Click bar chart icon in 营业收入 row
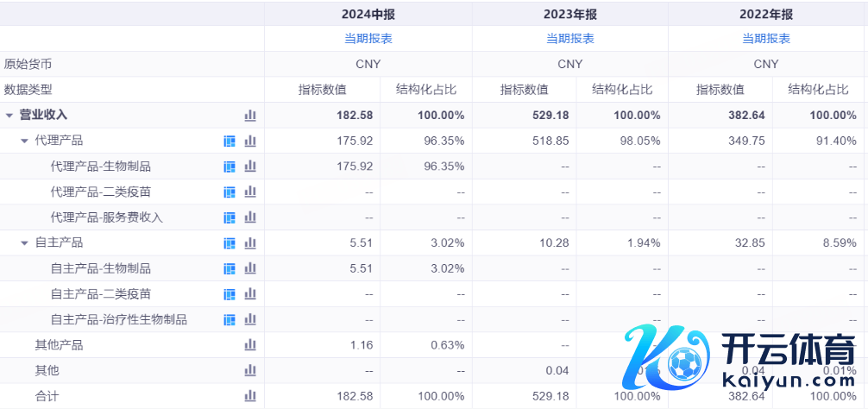Viewport: 868px width, 409px height. coord(250,116)
